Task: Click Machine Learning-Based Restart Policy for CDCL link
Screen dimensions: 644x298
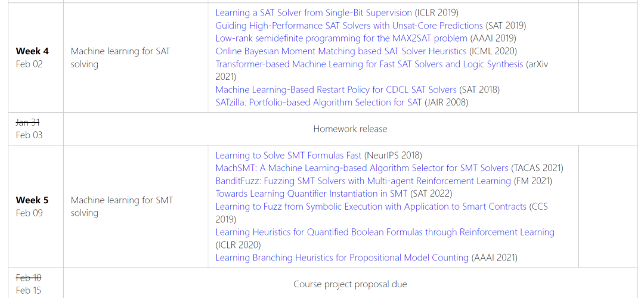Action: click(x=336, y=89)
